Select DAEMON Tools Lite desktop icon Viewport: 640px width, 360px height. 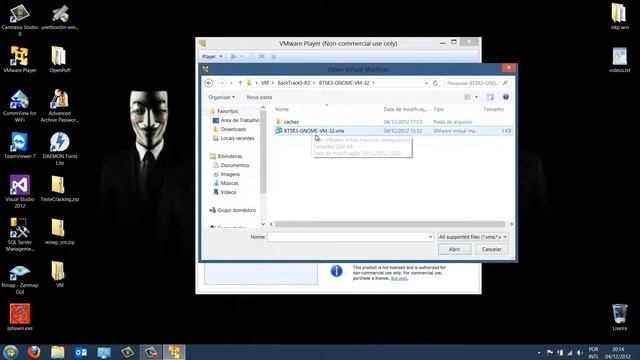pyautogui.click(x=60, y=149)
